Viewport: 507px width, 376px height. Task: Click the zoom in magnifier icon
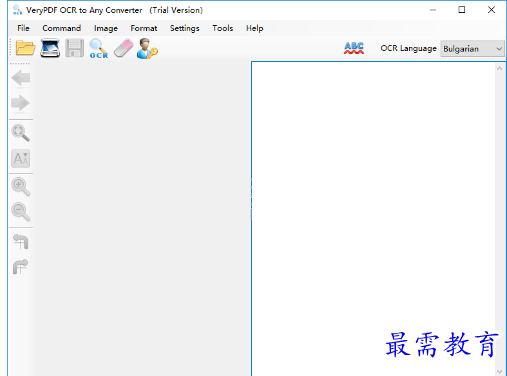(21, 187)
